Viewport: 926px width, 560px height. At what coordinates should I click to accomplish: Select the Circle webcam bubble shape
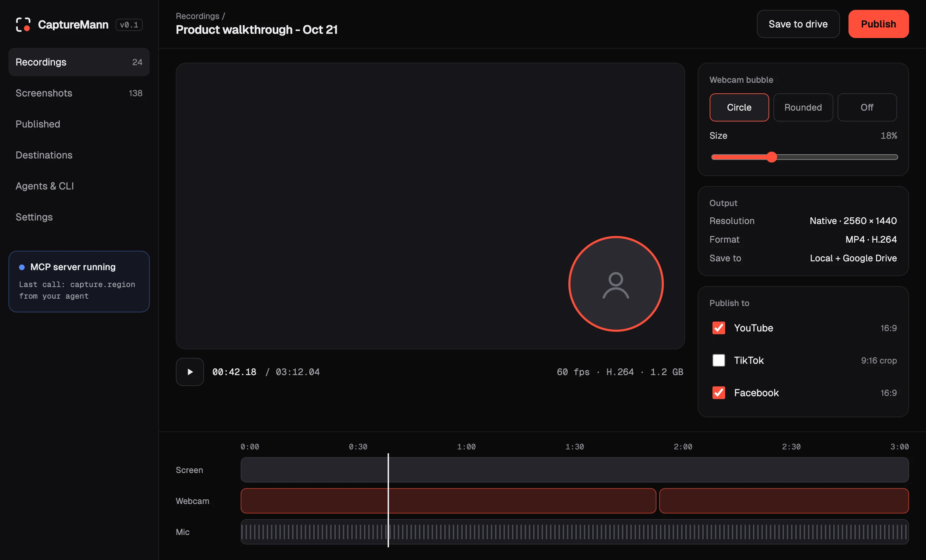click(739, 107)
